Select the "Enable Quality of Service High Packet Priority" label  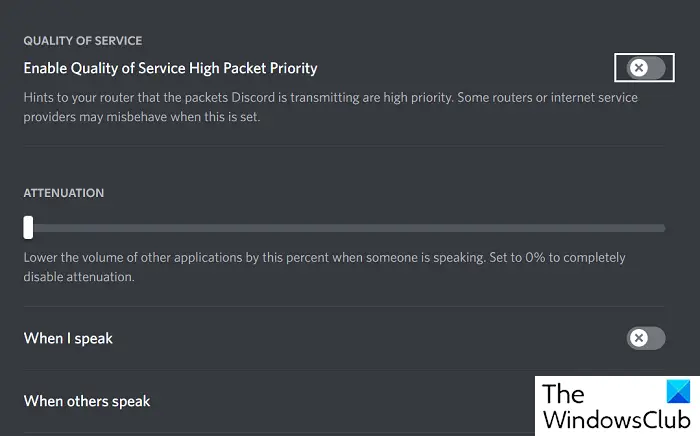click(x=171, y=68)
